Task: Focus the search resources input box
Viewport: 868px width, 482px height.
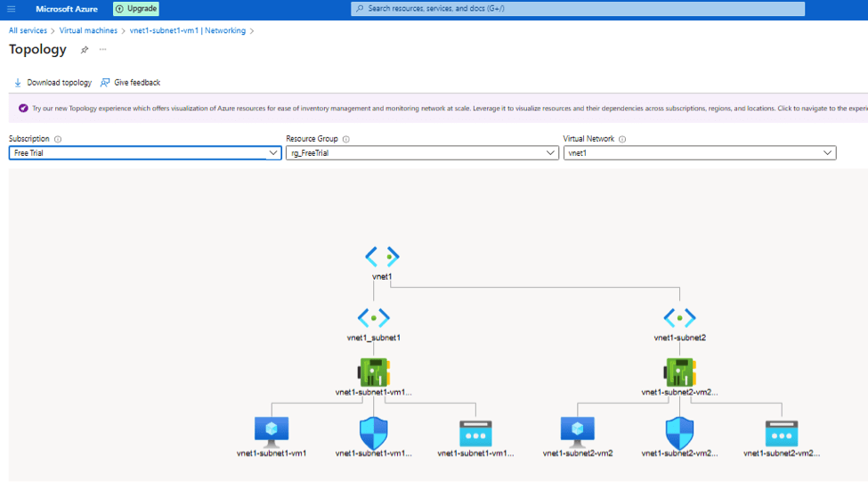Action: [578, 9]
